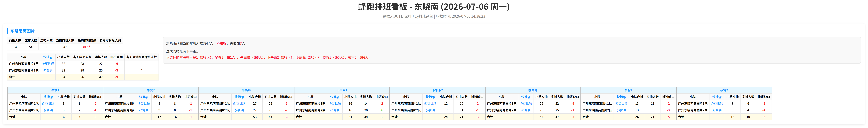Click the 夜宵2 table header

724,90
